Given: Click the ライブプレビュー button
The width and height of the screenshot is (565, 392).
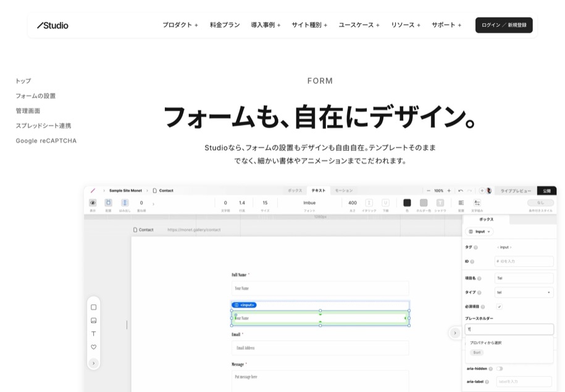Looking at the screenshot, I should (x=516, y=191).
